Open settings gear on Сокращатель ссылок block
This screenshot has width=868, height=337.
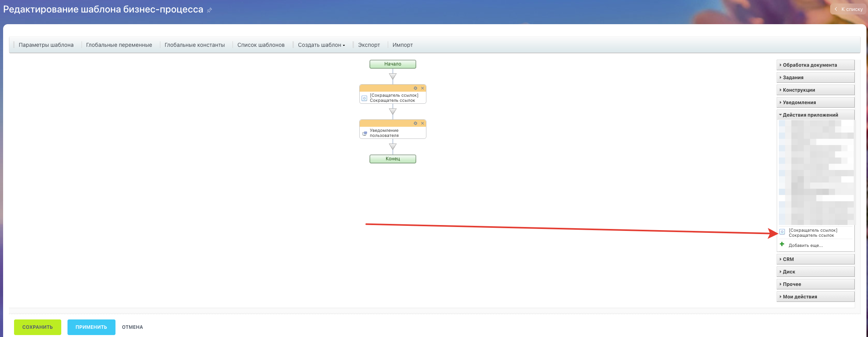pos(415,88)
